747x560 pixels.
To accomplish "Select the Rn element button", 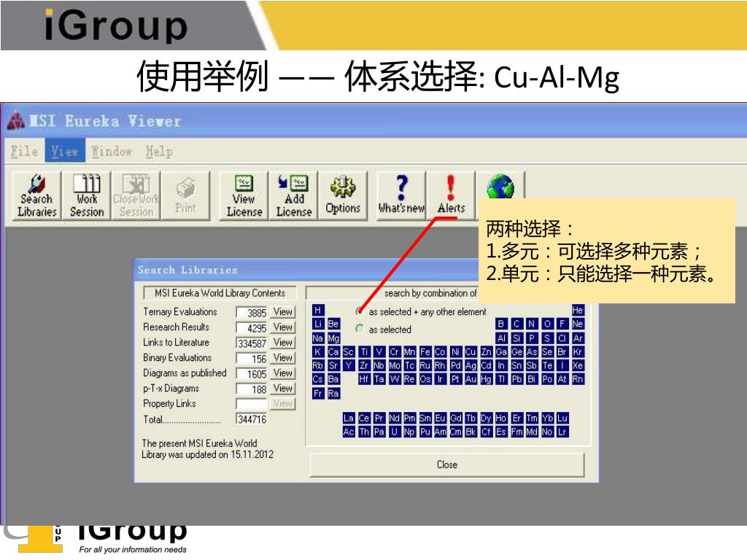I will point(578,379).
